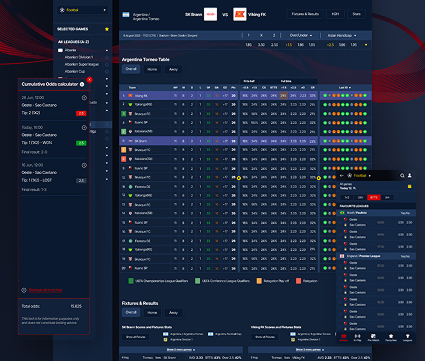
Task: Click the Viking FK row in the league table
Action: click(x=245, y=95)
